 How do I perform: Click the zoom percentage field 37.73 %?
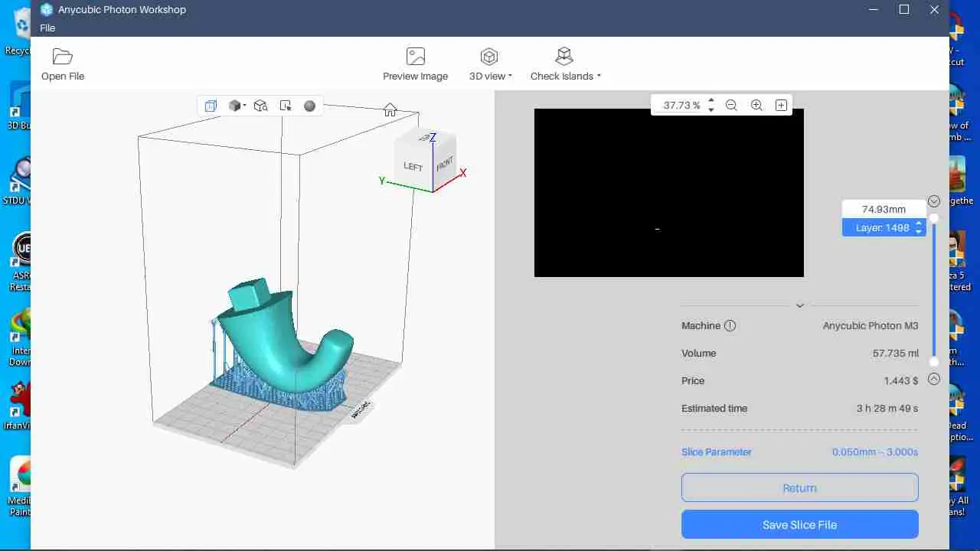pos(681,106)
